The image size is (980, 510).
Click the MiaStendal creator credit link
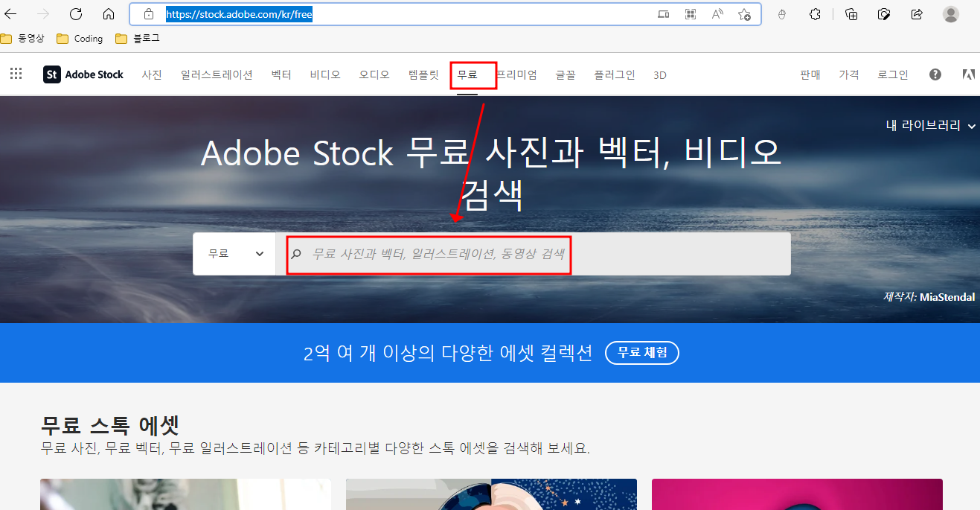[947, 297]
